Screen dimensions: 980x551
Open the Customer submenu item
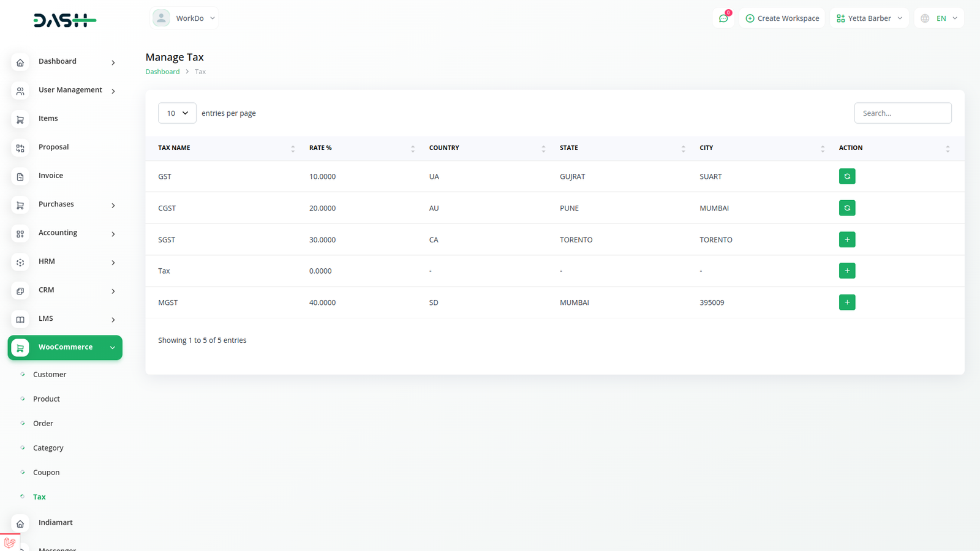tap(50, 375)
